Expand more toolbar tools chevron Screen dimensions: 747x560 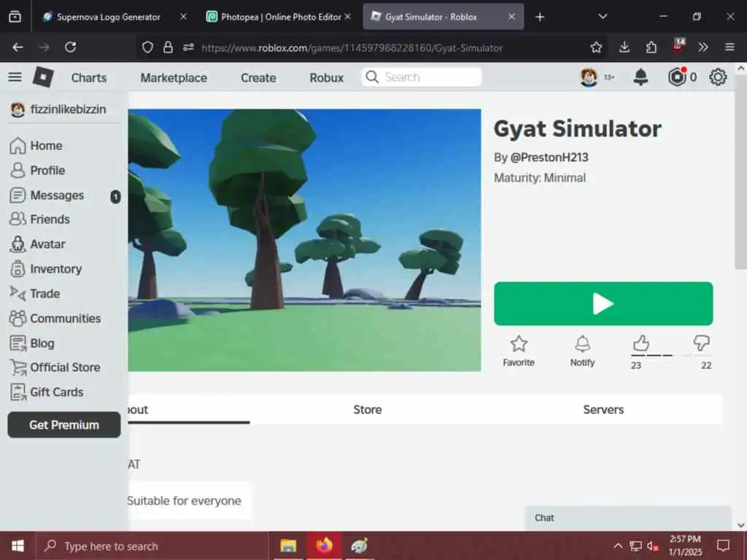tap(703, 47)
